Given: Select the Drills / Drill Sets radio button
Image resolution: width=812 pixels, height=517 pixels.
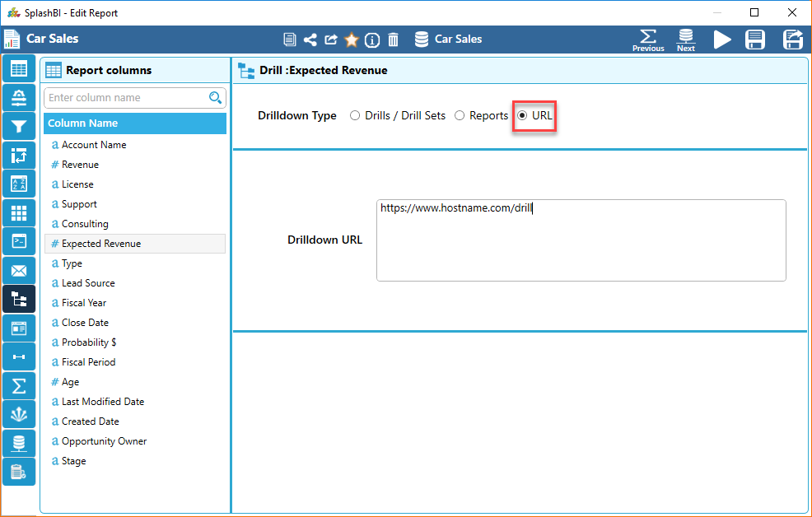Looking at the screenshot, I should pos(356,116).
